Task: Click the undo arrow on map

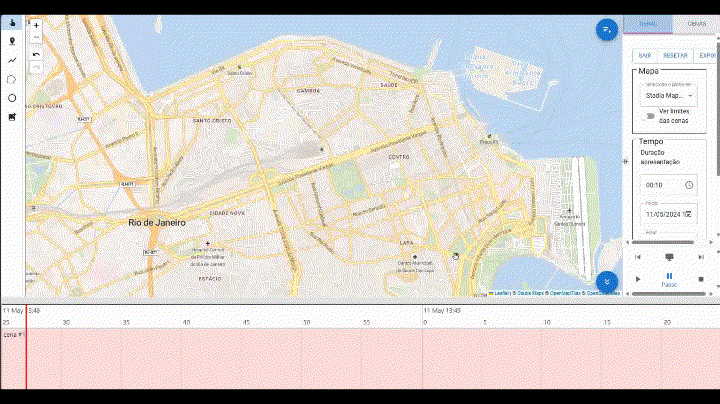Action: click(37, 54)
